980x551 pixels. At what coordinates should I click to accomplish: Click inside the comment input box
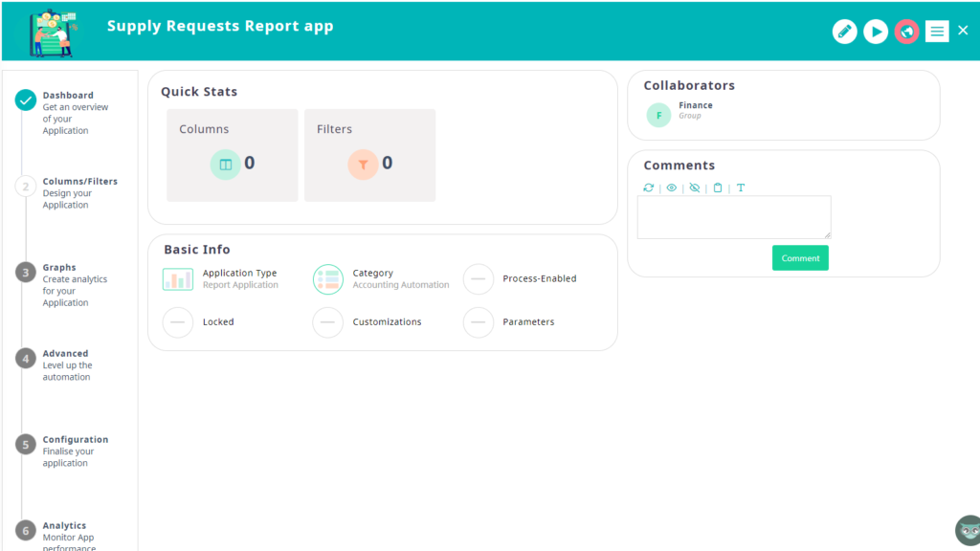[x=733, y=216]
